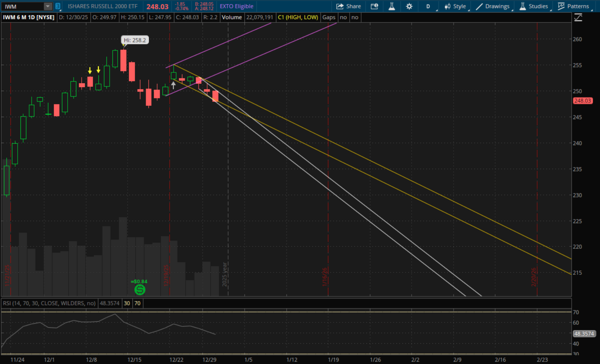Click the Share button
Screen dimensions: 600x364
click(348, 6)
